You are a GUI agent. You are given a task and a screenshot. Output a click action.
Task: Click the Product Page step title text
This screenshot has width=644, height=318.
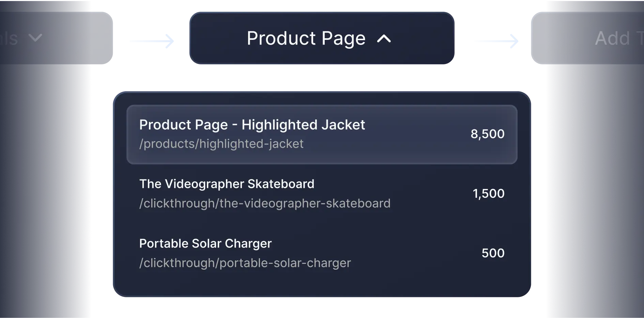(306, 38)
